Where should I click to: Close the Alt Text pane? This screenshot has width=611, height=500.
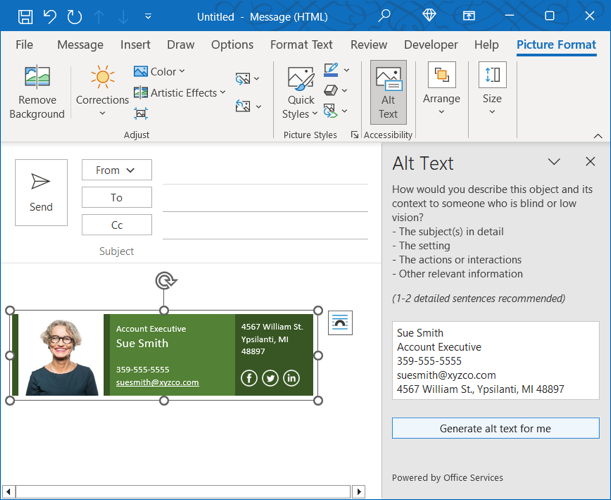point(590,162)
